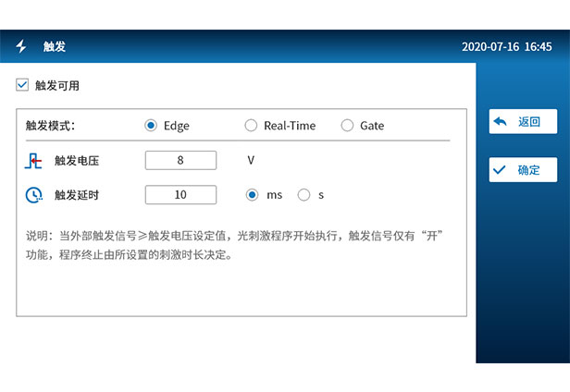This screenshot has width=570, height=392.
Task: Click the checkmark icon on 确定
Action: click(x=501, y=170)
